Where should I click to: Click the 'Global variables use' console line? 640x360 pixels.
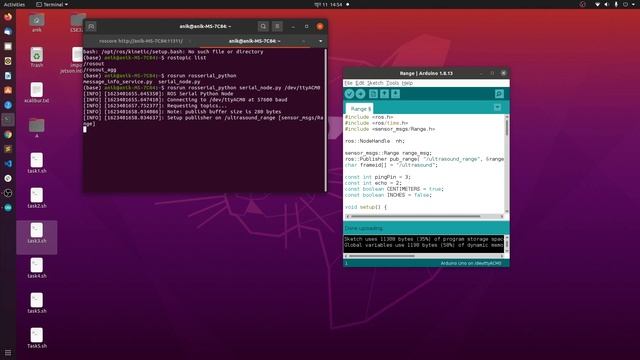click(424, 245)
